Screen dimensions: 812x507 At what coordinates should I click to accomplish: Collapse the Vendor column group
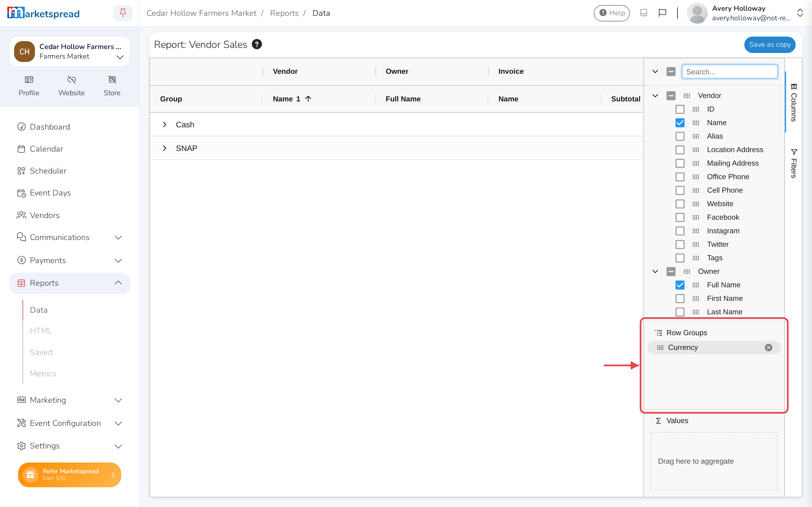click(655, 95)
